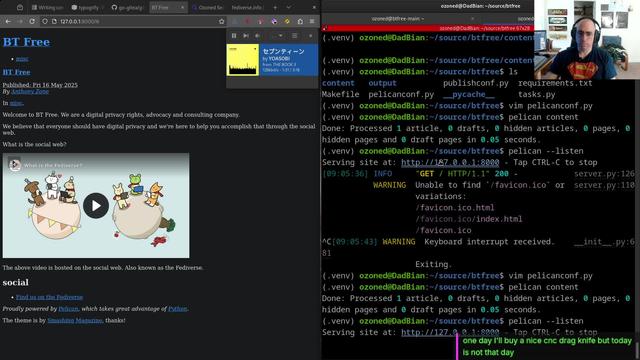The width and height of the screenshot is (640, 360).
Task: Open the dropdown arrow in media popup
Action: click(280, 36)
